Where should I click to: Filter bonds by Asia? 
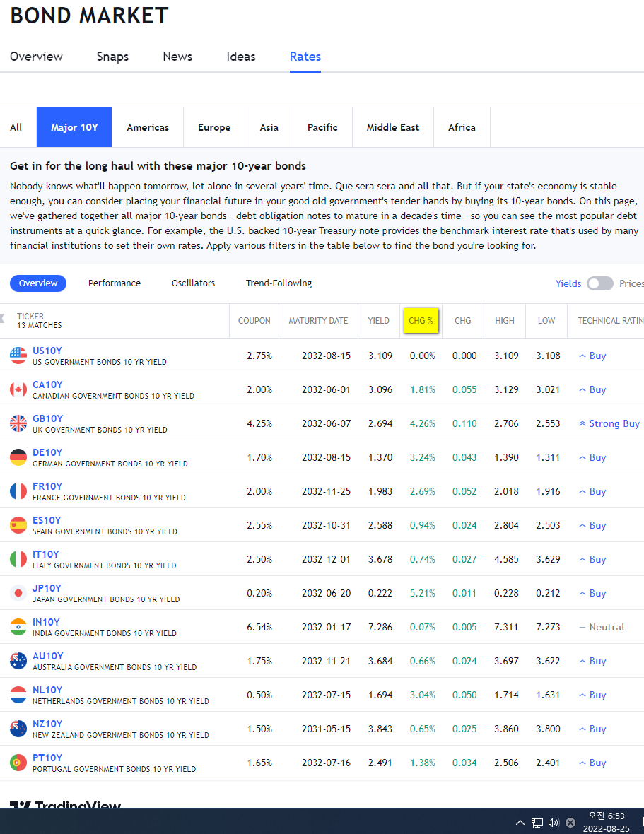point(269,127)
